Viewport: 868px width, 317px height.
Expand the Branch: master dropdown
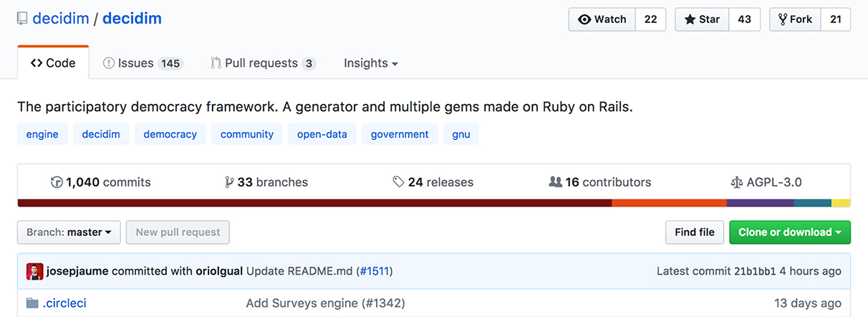69,232
